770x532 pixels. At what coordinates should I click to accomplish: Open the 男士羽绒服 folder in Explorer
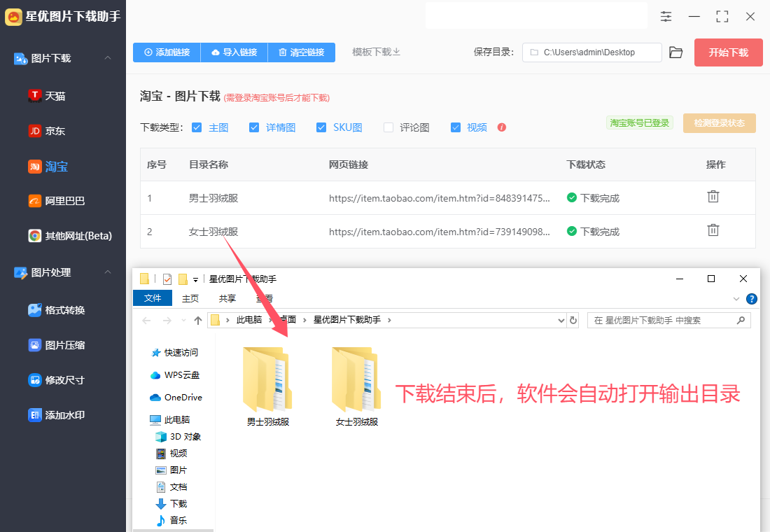(267, 386)
